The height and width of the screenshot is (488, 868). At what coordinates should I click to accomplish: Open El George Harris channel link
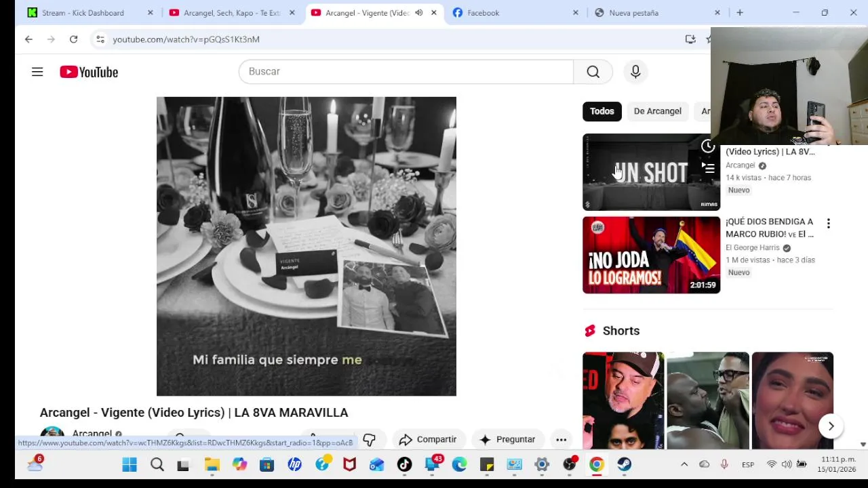point(753,248)
